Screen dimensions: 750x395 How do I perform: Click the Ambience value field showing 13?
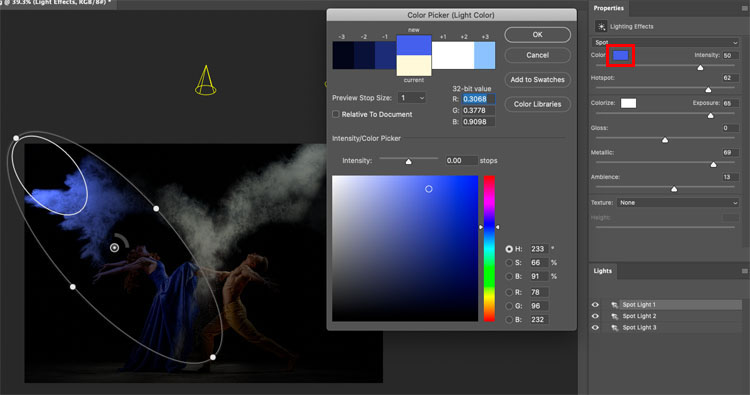[x=730, y=177]
